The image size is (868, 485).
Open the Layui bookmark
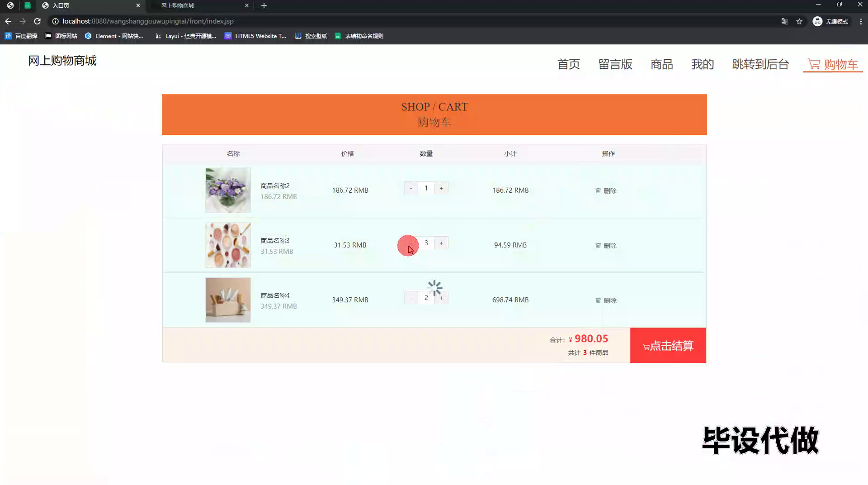185,36
